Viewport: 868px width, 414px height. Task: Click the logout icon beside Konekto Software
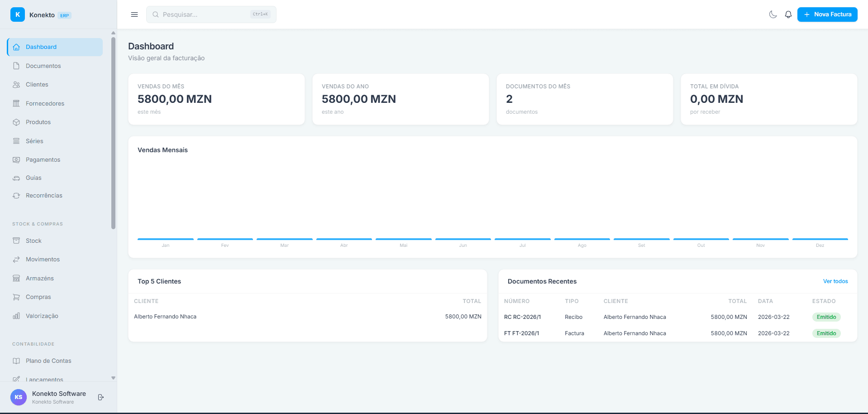click(x=101, y=397)
